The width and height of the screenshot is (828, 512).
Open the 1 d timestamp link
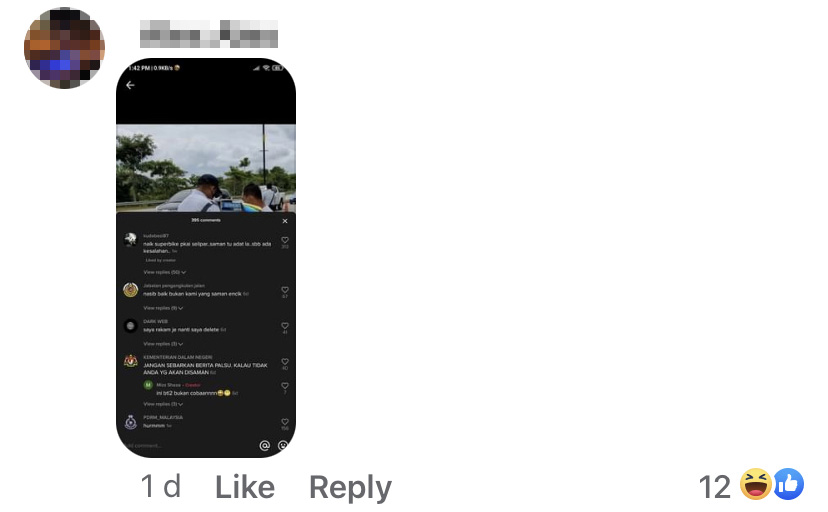(161, 487)
